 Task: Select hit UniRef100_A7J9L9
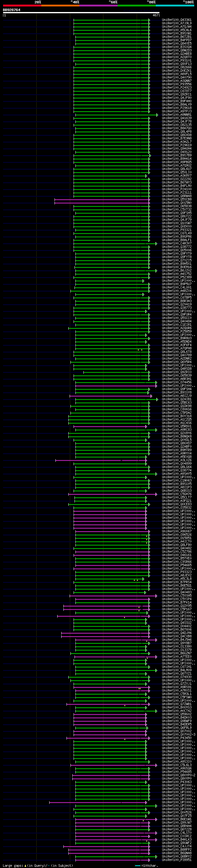coord(177,23)
